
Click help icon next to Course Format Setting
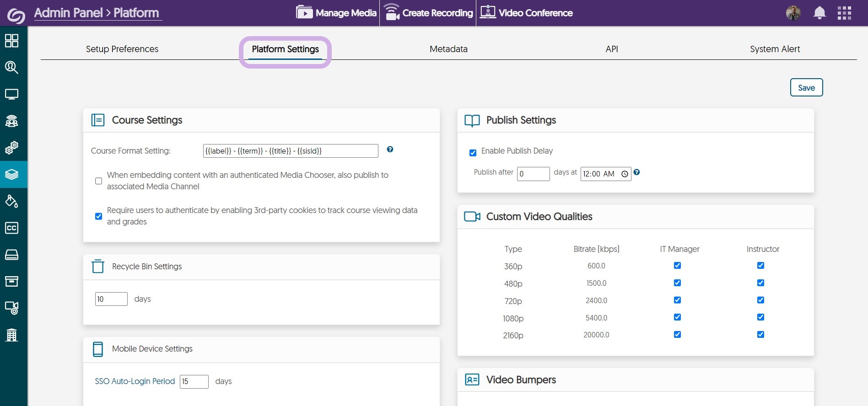(x=390, y=150)
